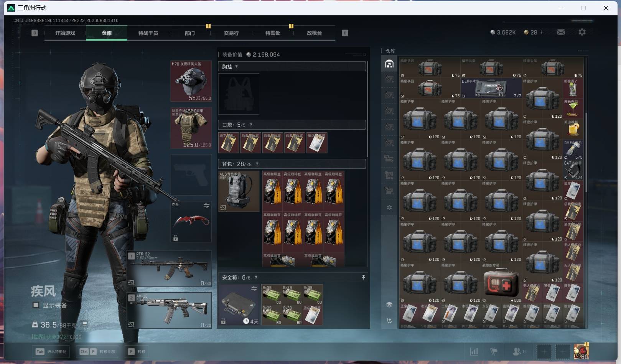Viewport: 621px width, 364px height.
Task: Click the 3,692K currency balance
Action: (503, 32)
